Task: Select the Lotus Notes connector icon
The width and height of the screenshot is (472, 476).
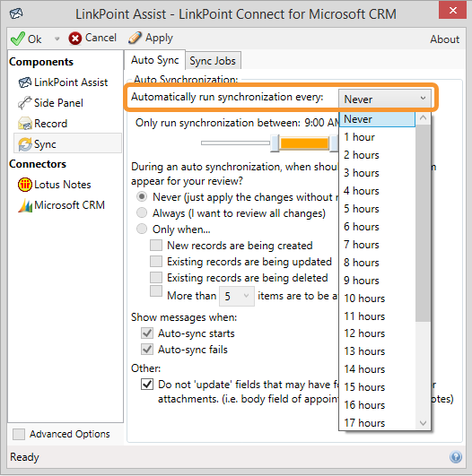Action: point(25,185)
